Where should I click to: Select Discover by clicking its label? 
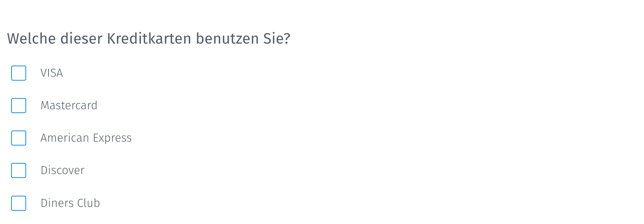pyautogui.click(x=63, y=171)
